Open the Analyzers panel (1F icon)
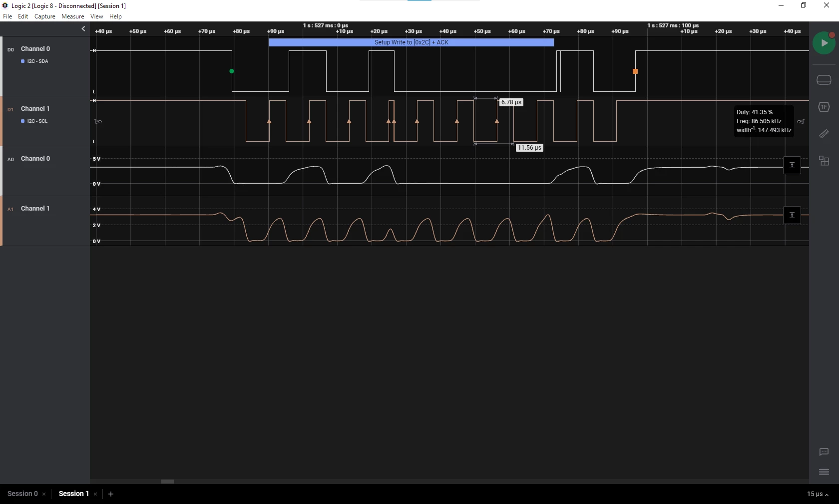Image resolution: width=839 pixels, height=504 pixels. click(824, 107)
